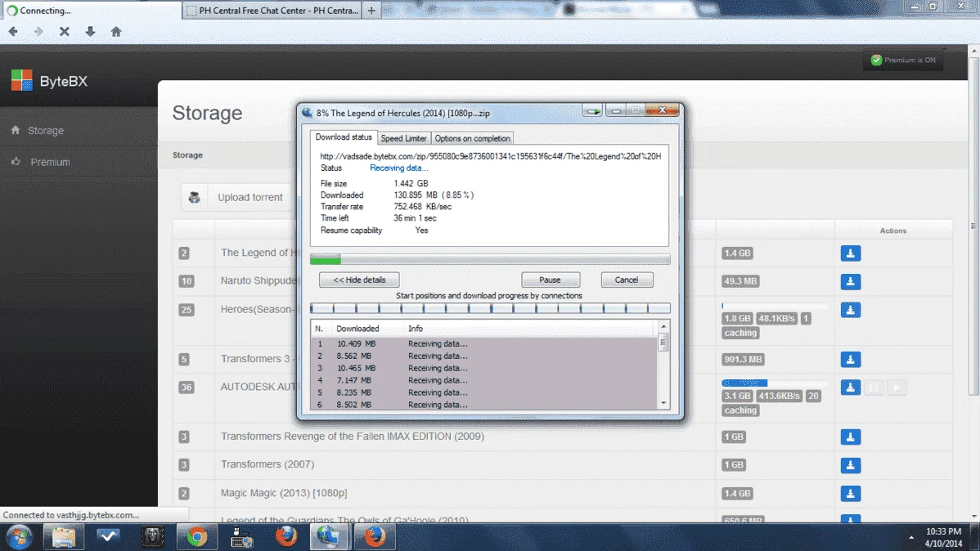Open File Explorer from taskbar
The image size is (980, 551).
64,536
